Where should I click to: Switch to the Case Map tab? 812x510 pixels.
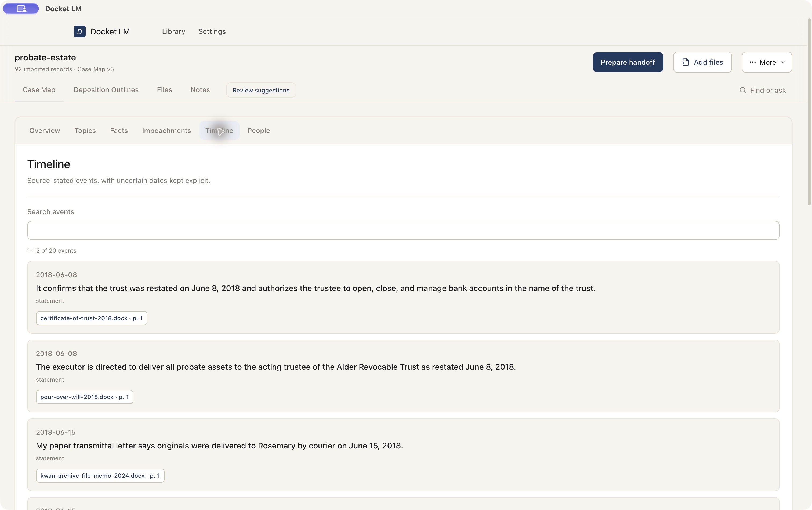[x=39, y=90]
